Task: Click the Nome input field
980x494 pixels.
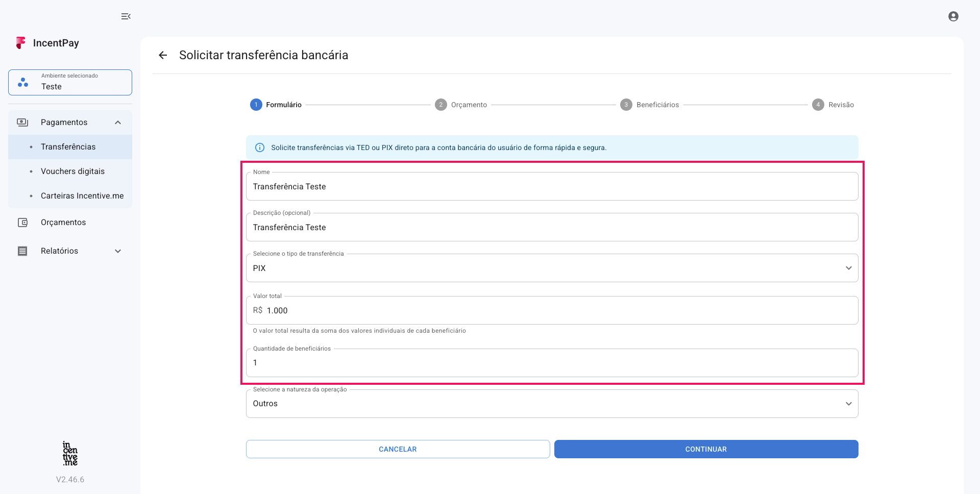Action: [552, 186]
